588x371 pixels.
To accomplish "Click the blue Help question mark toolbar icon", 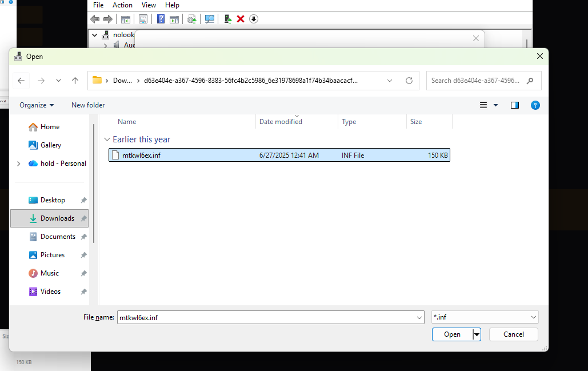I will coord(161,19).
